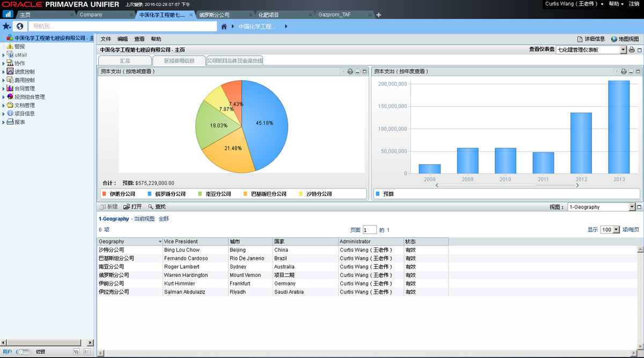Click the 警报 warning icon in the sidebar
The width and height of the screenshot is (644, 358).
[x=10, y=47]
